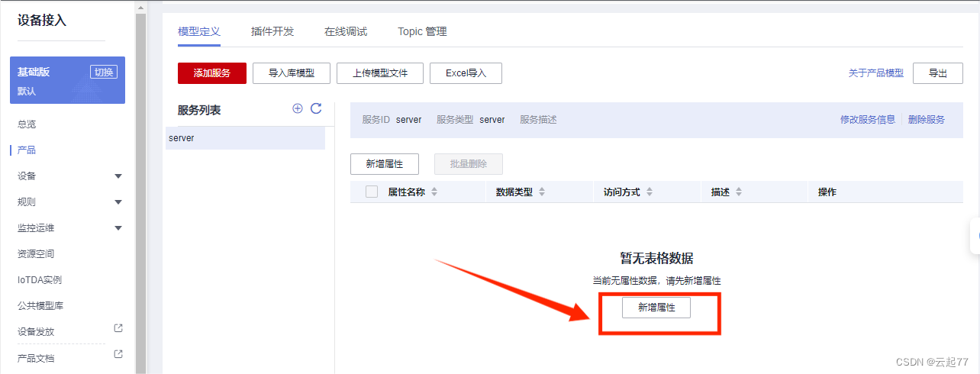Click the 导出 button
This screenshot has height=374, width=980.
click(938, 73)
